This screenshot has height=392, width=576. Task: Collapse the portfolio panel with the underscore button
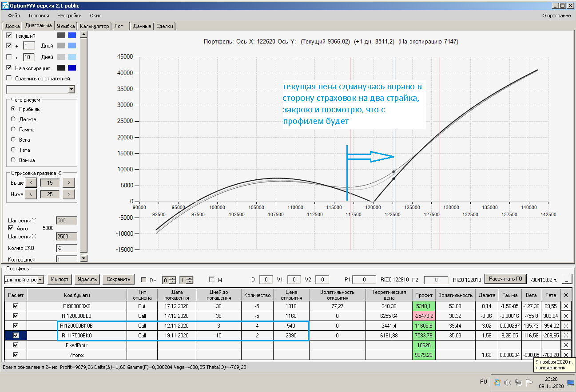pos(567,279)
